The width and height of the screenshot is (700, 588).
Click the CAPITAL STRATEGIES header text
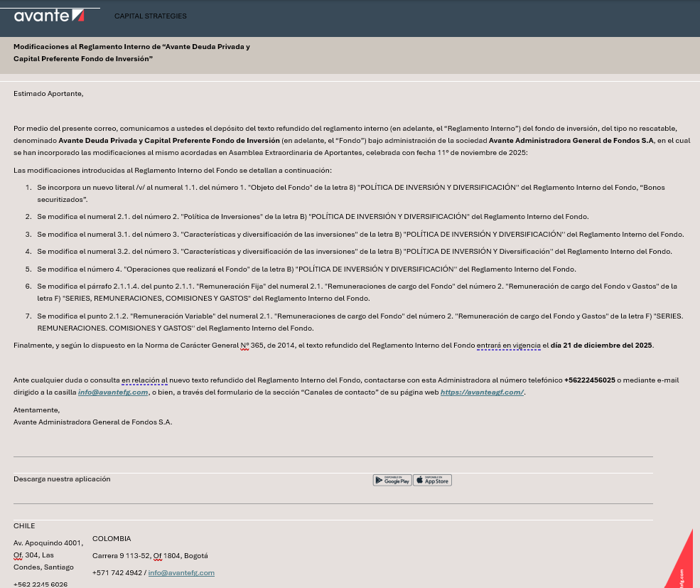tap(150, 16)
